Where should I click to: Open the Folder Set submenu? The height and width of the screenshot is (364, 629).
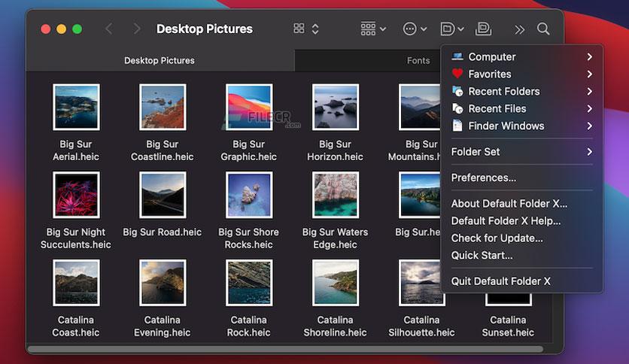521,152
